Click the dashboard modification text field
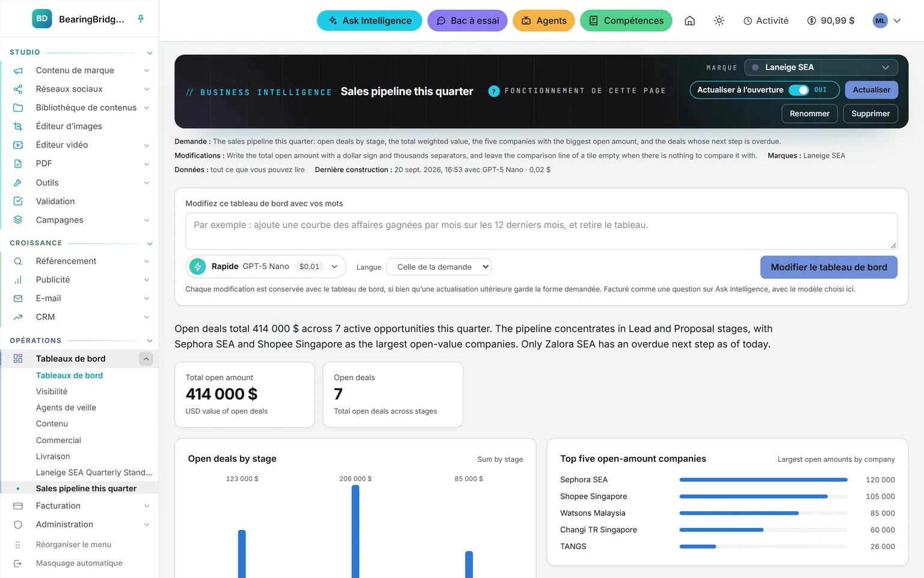924x578 pixels. point(541,231)
